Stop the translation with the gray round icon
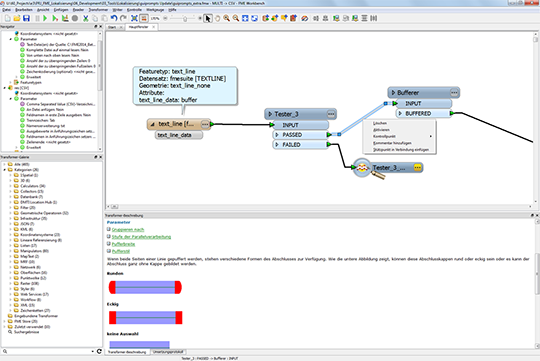The width and height of the screenshot is (540, 361). tap(75, 18)
